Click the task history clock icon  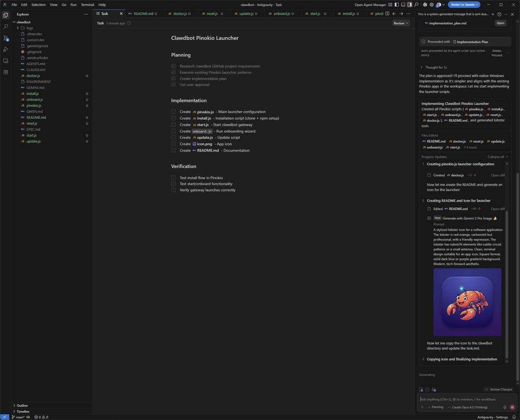[x=129, y=23]
